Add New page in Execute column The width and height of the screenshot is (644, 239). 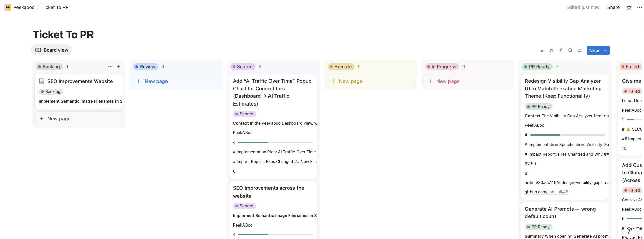coord(370,81)
